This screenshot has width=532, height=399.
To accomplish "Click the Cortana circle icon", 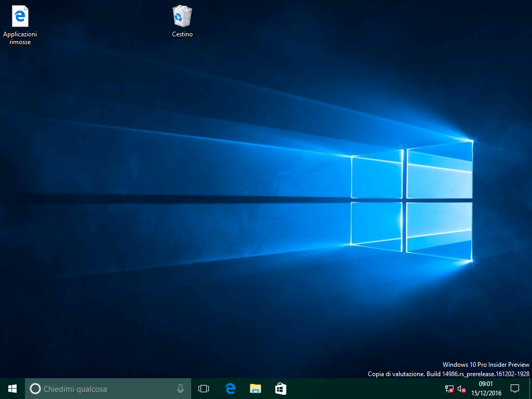I will click(35, 389).
